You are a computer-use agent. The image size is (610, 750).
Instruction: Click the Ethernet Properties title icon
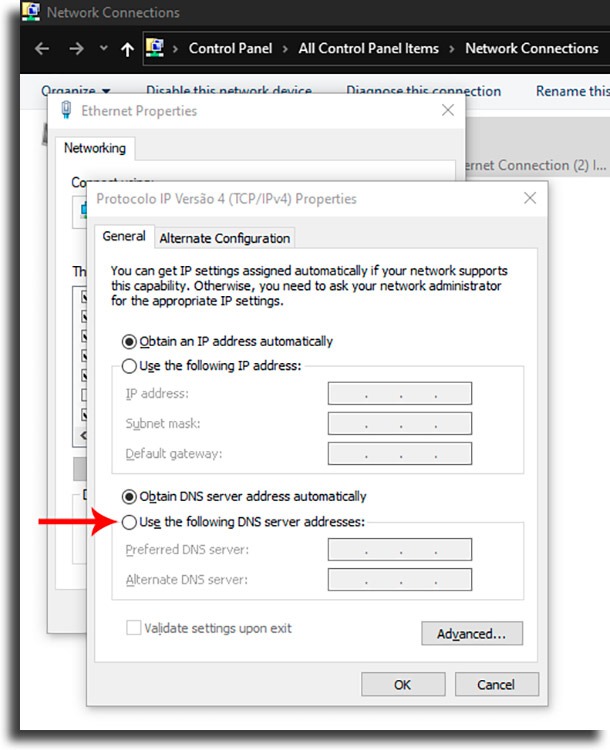click(x=66, y=110)
